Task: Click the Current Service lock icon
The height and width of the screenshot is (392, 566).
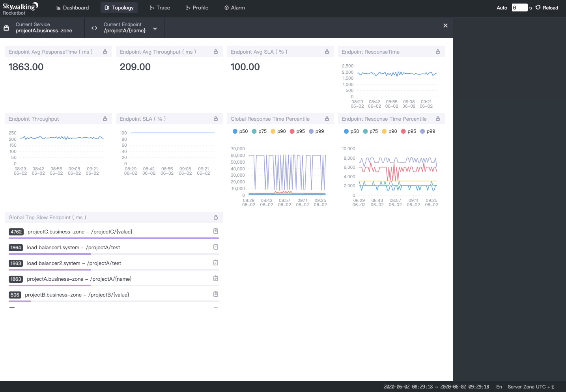Action: click(x=6, y=28)
